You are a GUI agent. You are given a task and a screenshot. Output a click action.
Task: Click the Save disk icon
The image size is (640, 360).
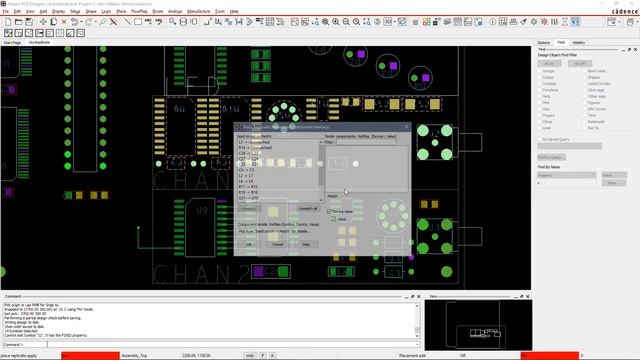pos(29,22)
